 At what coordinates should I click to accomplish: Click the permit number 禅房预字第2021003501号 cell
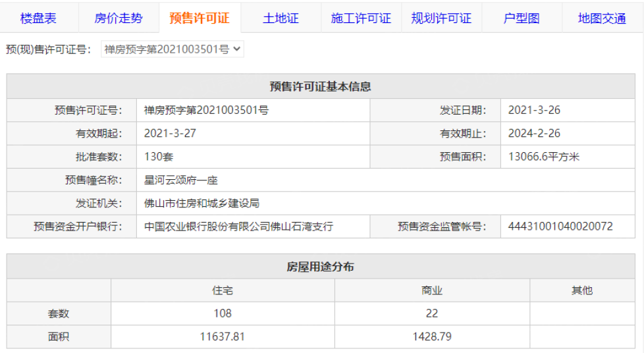(207, 110)
